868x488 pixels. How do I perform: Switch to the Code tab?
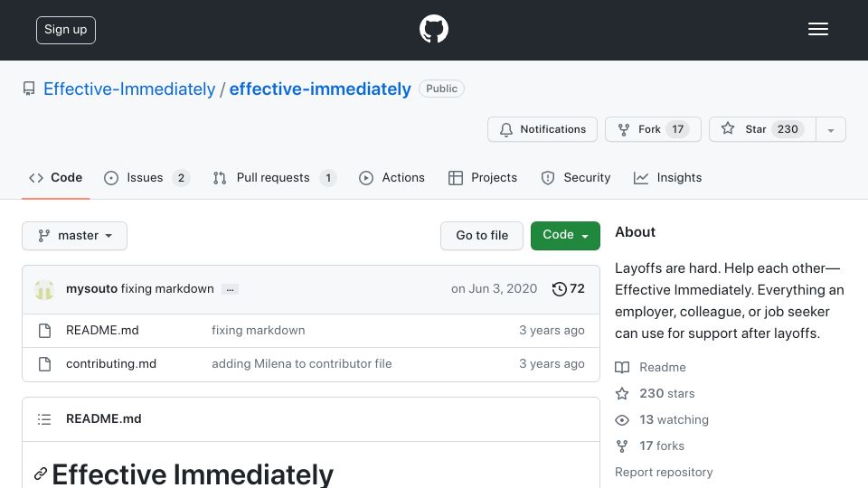(x=55, y=178)
